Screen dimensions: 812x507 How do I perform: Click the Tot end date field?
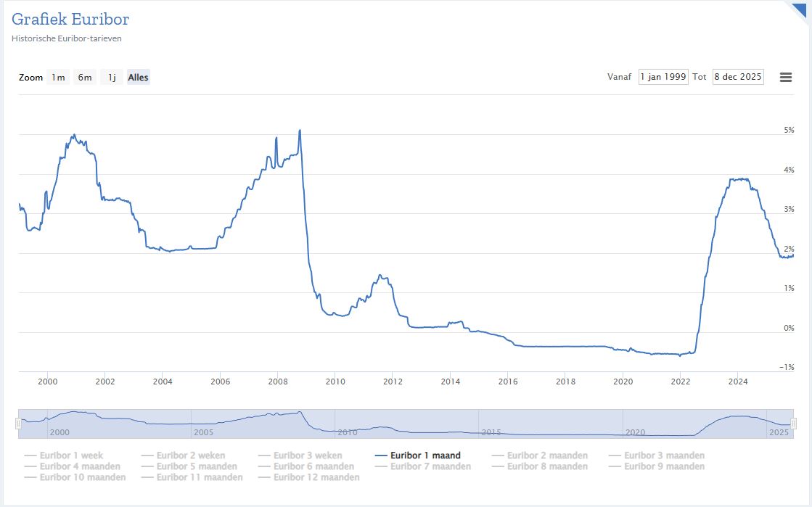(x=737, y=77)
